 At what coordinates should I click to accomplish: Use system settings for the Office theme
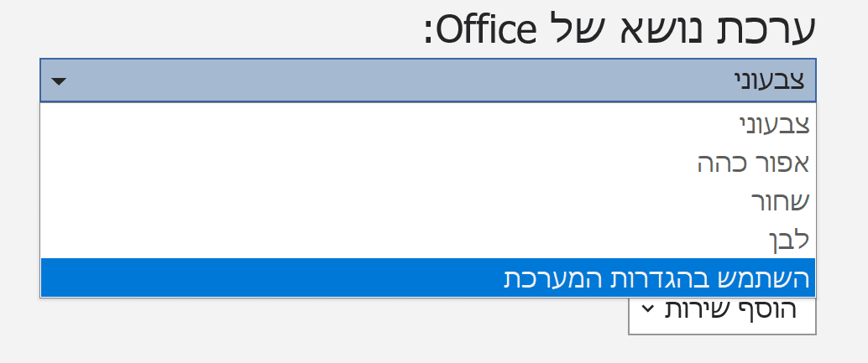[656, 277]
